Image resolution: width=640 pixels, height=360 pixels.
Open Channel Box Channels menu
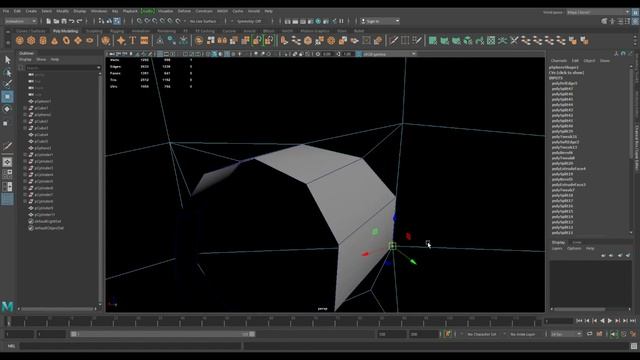pyautogui.click(x=559, y=60)
